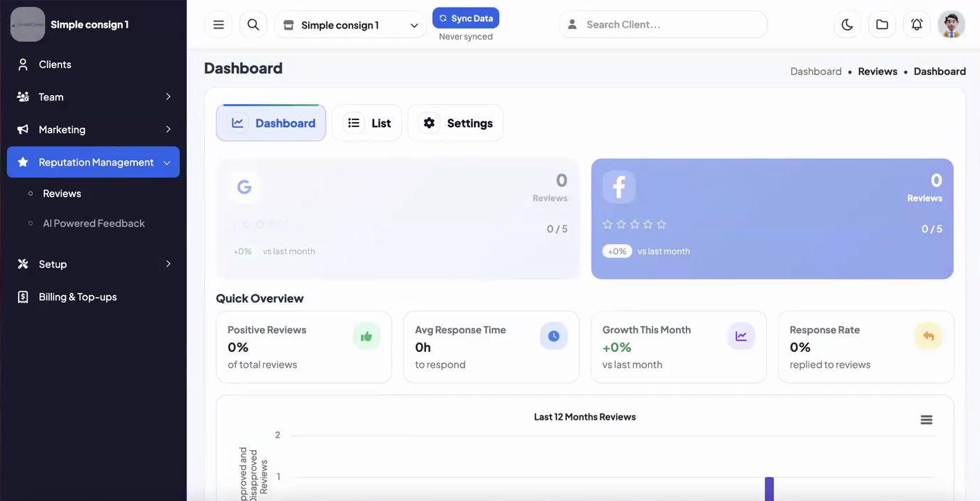Toggle dark mode moon icon
Screen dimensions: 980x501
coord(847,24)
